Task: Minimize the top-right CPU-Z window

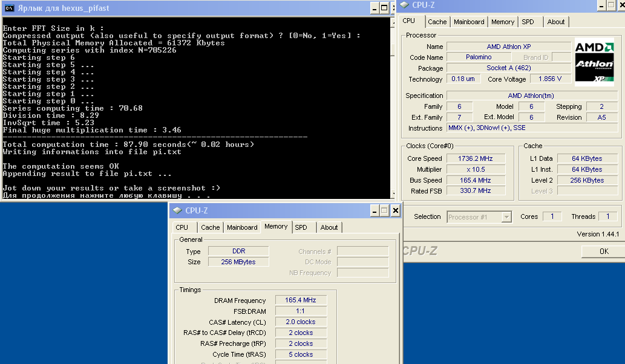Action: 601,5
